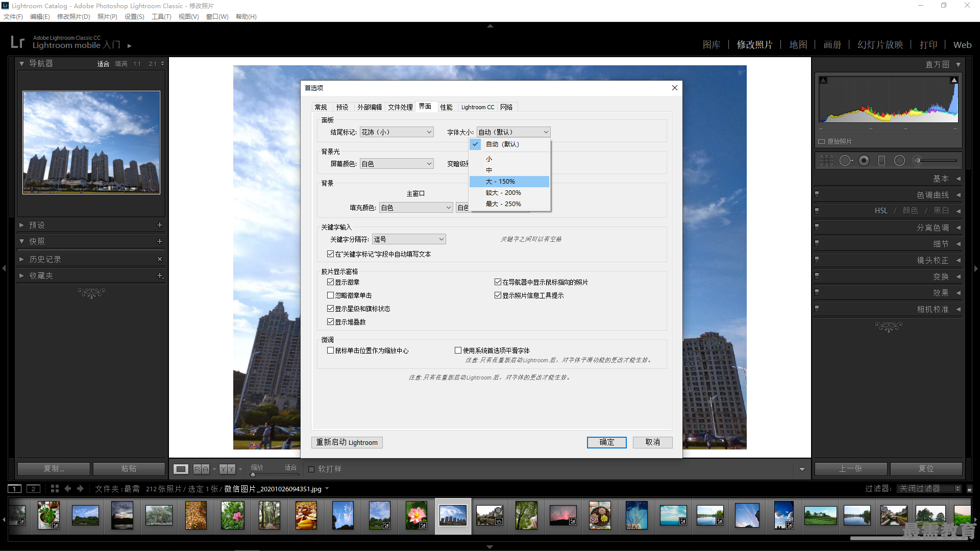Click main window display button 1
Image resolution: width=980 pixels, height=551 pixels.
point(15,489)
